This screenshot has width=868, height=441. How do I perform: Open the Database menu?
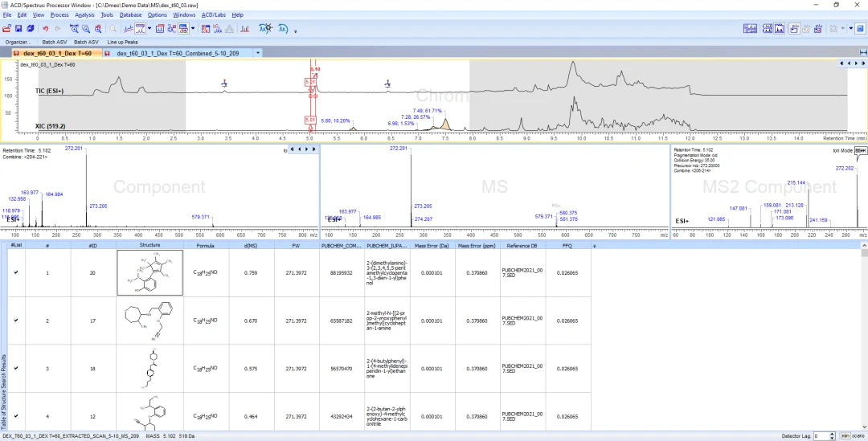[131, 15]
